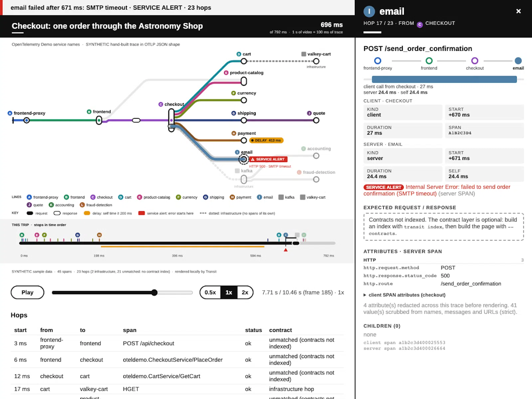The height and width of the screenshot is (399, 532).
Task: Click the accounting entry in the lines legend
Action: click(x=62, y=205)
